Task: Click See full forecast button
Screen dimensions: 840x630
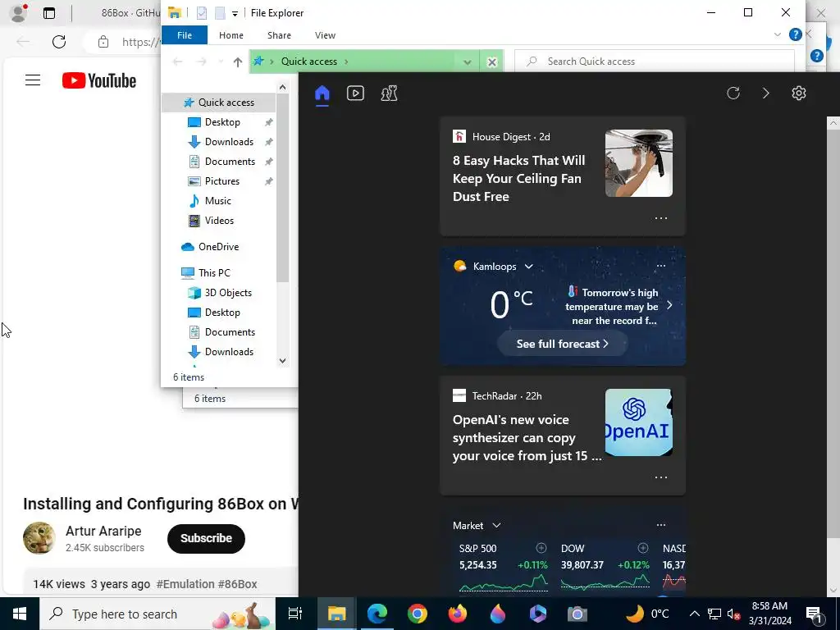Action: [563, 344]
